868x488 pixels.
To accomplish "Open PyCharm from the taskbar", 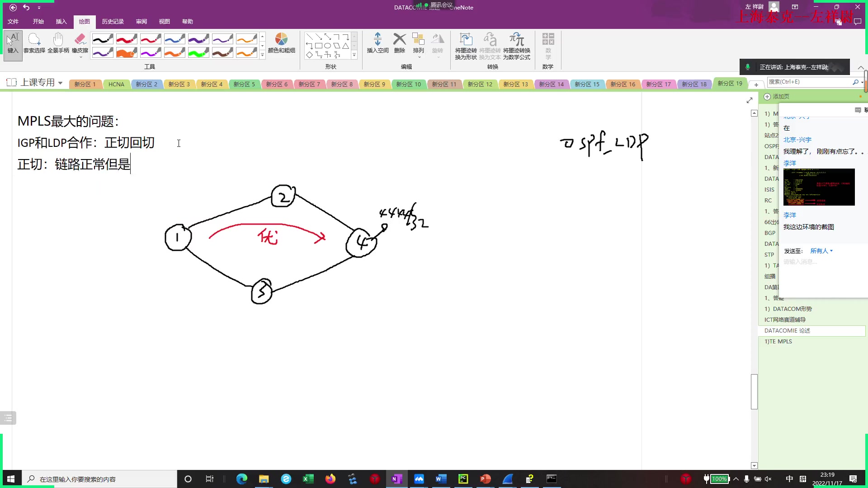I will point(463,479).
